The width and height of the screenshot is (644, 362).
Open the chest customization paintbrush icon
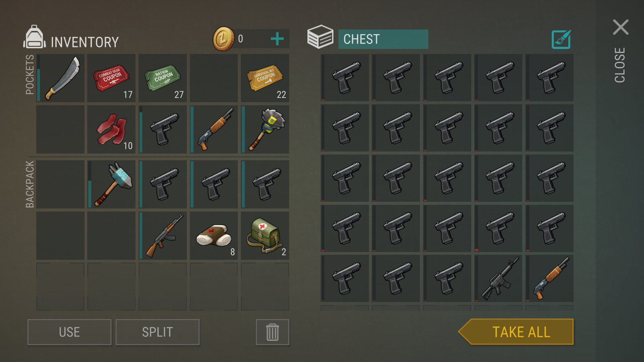click(x=561, y=40)
